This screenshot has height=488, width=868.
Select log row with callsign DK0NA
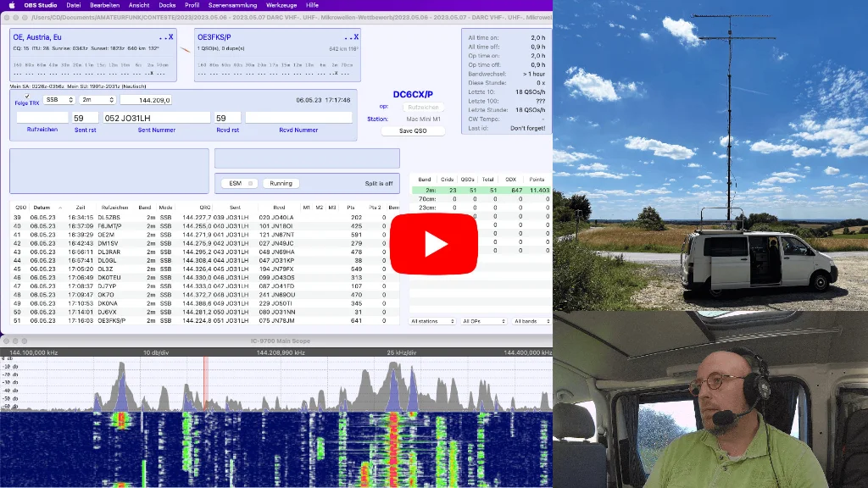205,303
